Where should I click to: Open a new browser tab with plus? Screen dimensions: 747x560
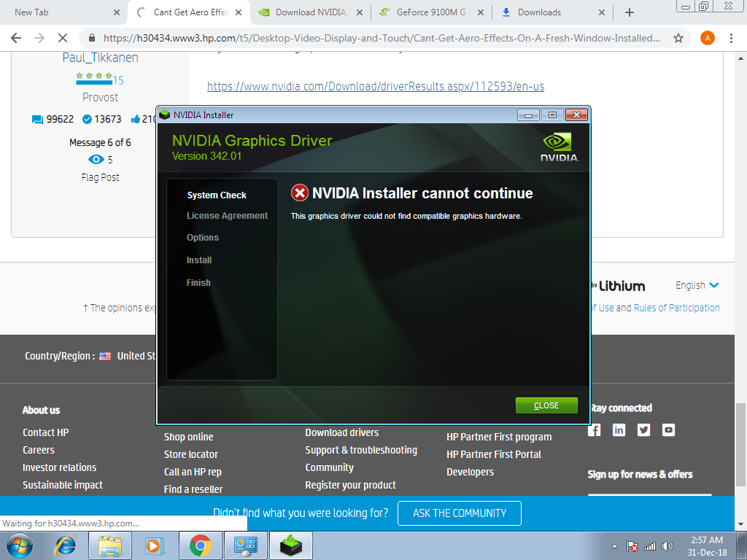tap(630, 12)
